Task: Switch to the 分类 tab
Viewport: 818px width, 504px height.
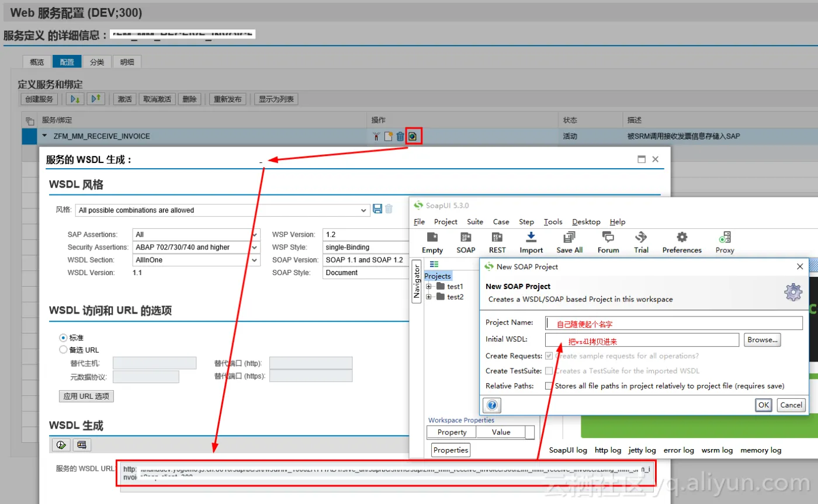Action: [97, 62]
